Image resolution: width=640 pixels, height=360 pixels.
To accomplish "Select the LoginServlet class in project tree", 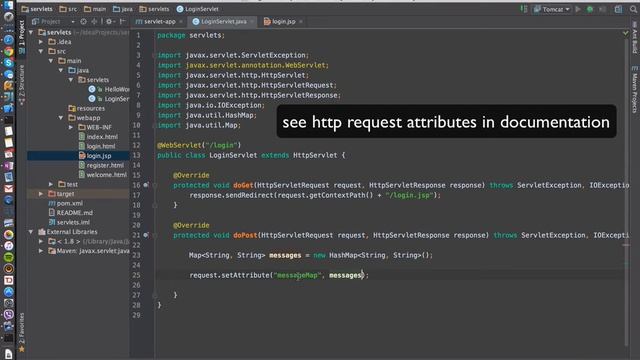I will pos(109,99).
